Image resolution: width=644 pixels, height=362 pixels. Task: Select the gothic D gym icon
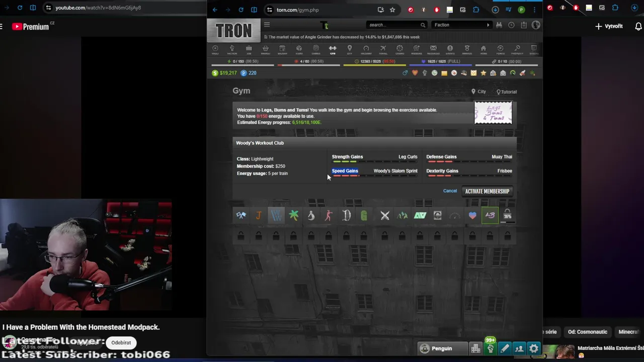point(346,216)
